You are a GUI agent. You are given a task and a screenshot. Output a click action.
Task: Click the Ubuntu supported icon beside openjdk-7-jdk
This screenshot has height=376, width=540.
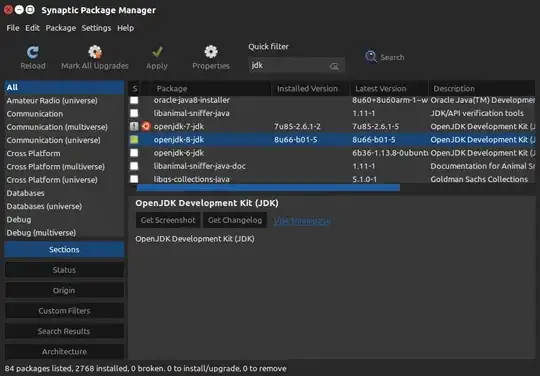click(x=146, y=126)
